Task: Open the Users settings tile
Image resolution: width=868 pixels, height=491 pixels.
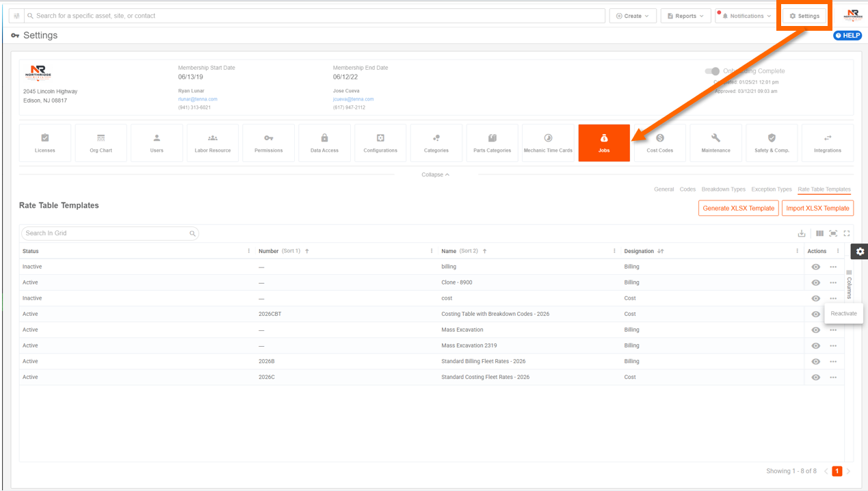Action: (157, 143)
